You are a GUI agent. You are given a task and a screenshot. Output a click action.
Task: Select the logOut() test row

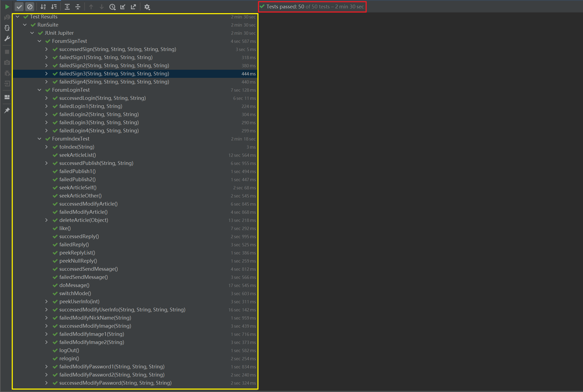(x=135, y=350)
